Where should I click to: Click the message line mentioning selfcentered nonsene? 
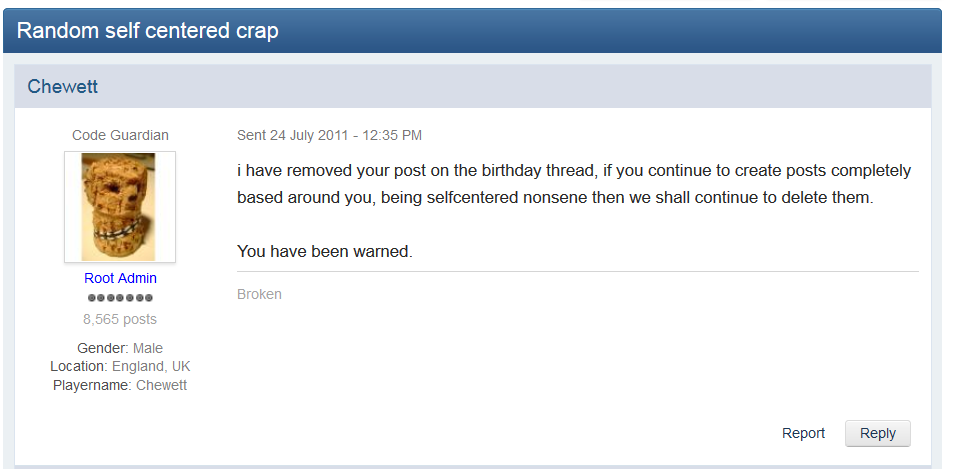555,198
